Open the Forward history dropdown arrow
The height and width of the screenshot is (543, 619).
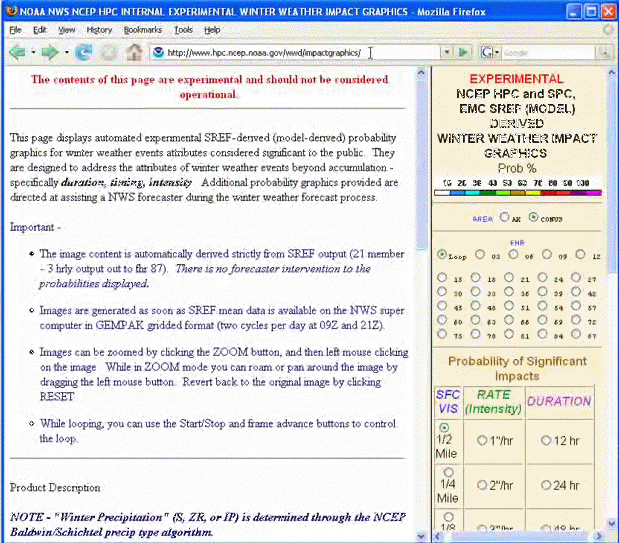66,52
